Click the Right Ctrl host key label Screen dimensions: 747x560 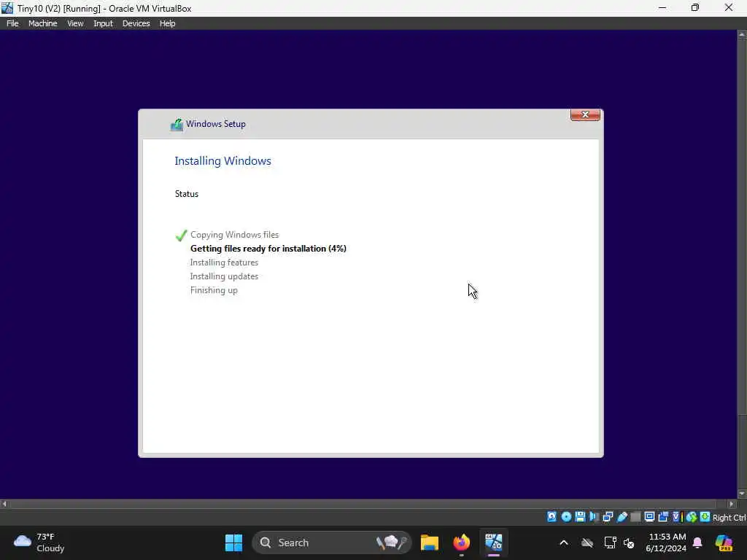[x=729, y=518]
